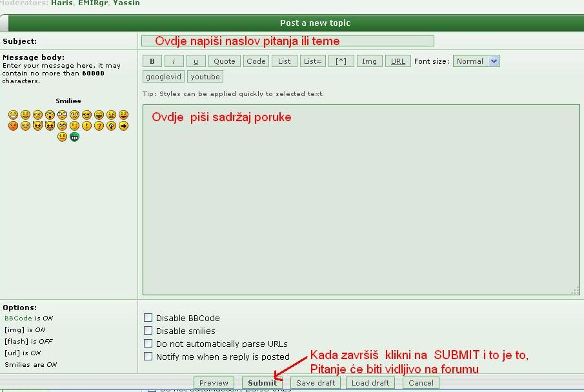Enable the Disable BBCode checkbox
Screen dimensions: 584x392
(148, 318)
